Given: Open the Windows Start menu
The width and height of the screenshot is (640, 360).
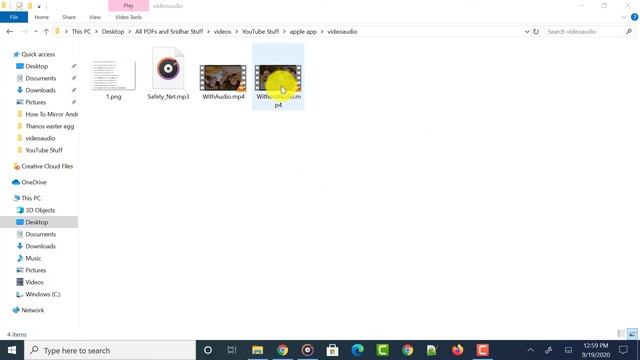Looking at the screenshot, I should point(12,350).
